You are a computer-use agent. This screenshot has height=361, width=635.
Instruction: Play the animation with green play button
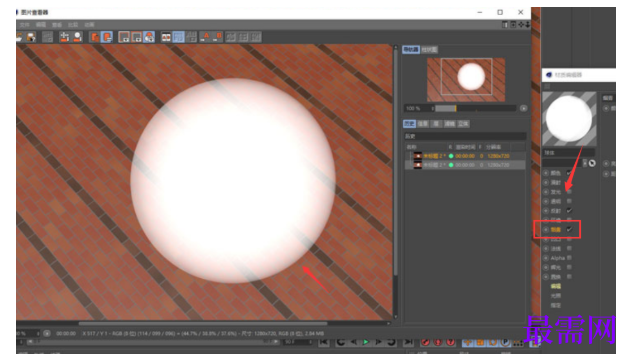366,342
